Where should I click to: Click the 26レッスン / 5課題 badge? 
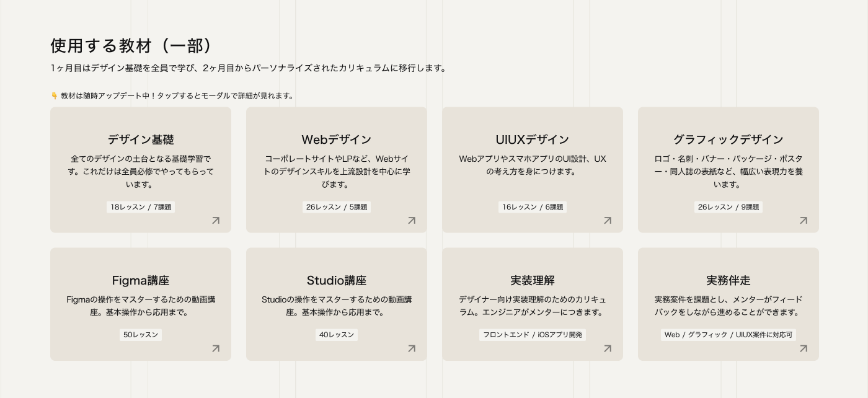click(337, 207)
